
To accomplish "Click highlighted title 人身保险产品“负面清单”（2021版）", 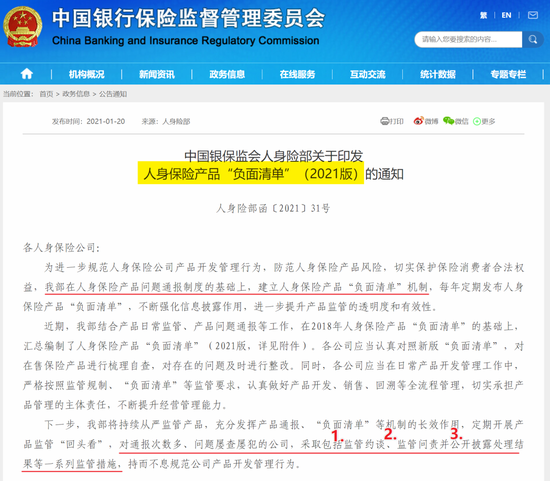I will (x=250, y=173).
